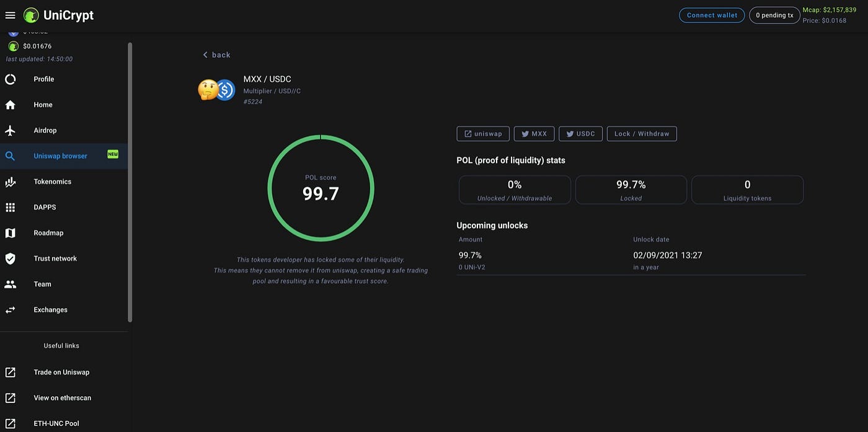This screenshot has height=432, width=868.
Task: Click the sidebar vertical scrollbar
Action: tap(130, 182)
